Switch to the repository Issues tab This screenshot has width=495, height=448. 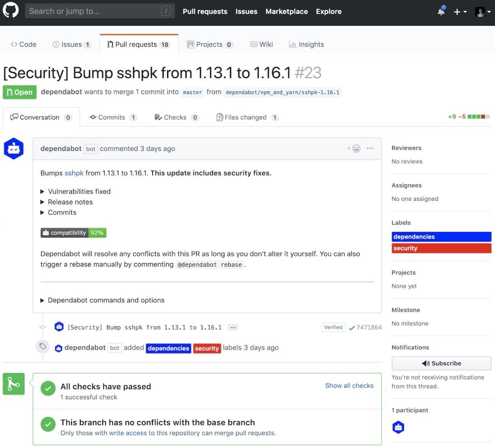[x=72, y=44]
